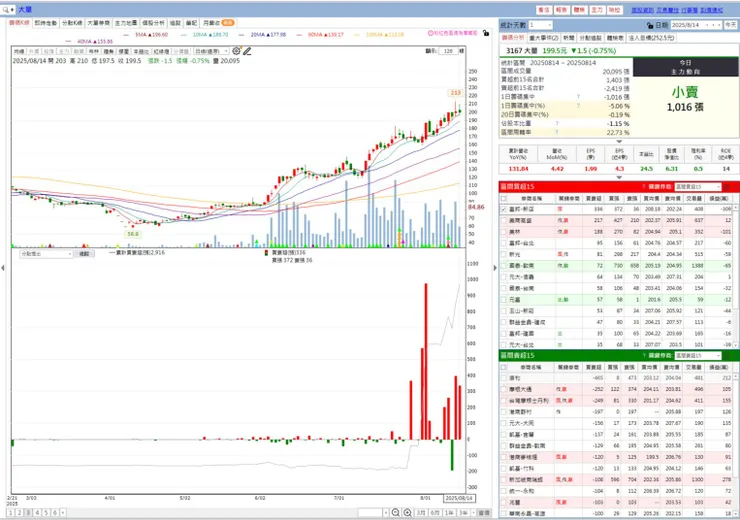The width and height of the screenshot is (740, 520).
Task: Open the 月營收 tab
Action: tap(218, 23)
